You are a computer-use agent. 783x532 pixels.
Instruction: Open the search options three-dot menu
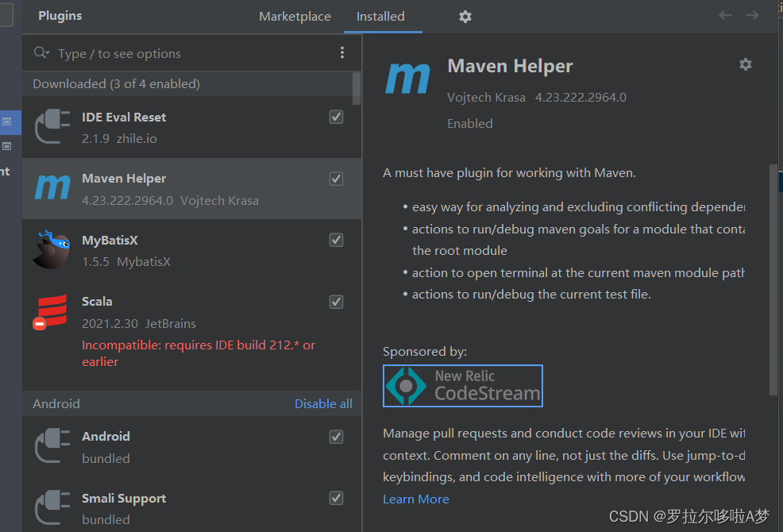pyautogui.click(x=342, y=52)
